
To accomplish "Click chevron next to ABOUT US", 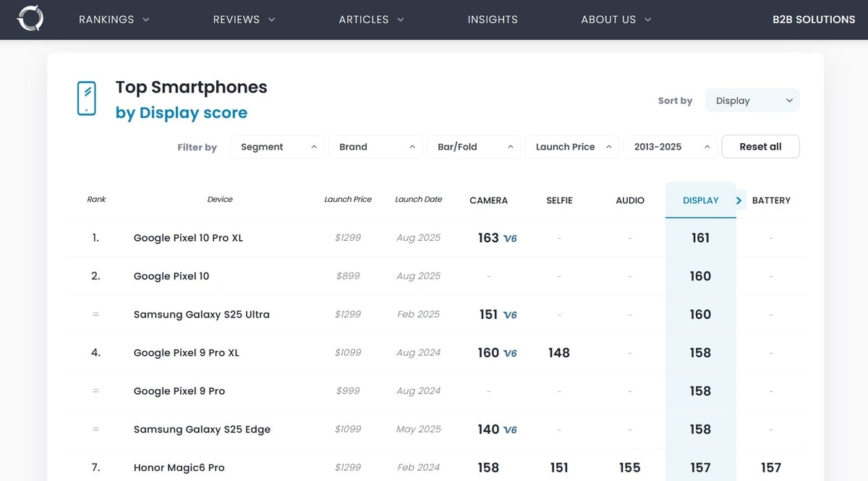I will tap(648, 20).
